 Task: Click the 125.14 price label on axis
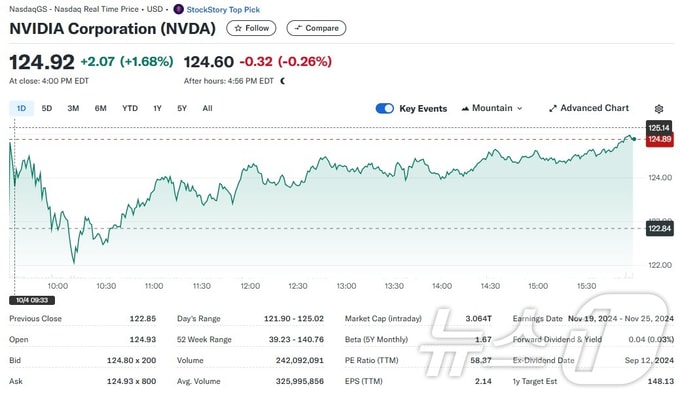pyautogui.click(x=659, y=128)
